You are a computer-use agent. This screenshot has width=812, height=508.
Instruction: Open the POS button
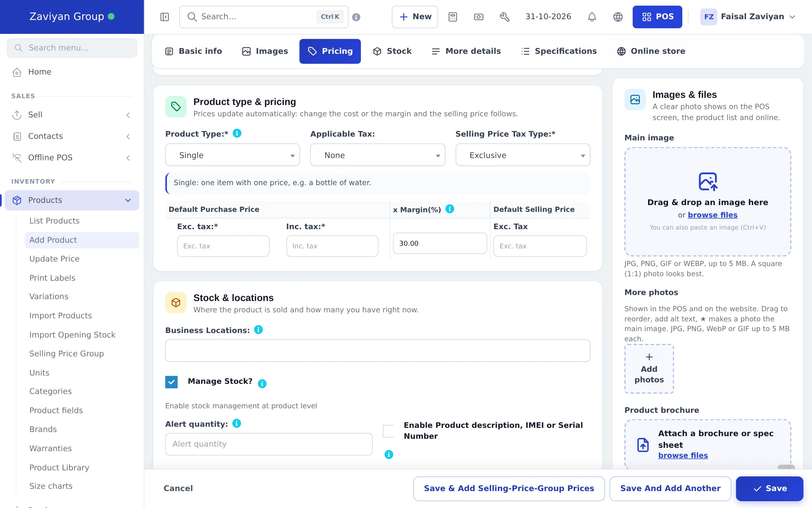(657, 17)
